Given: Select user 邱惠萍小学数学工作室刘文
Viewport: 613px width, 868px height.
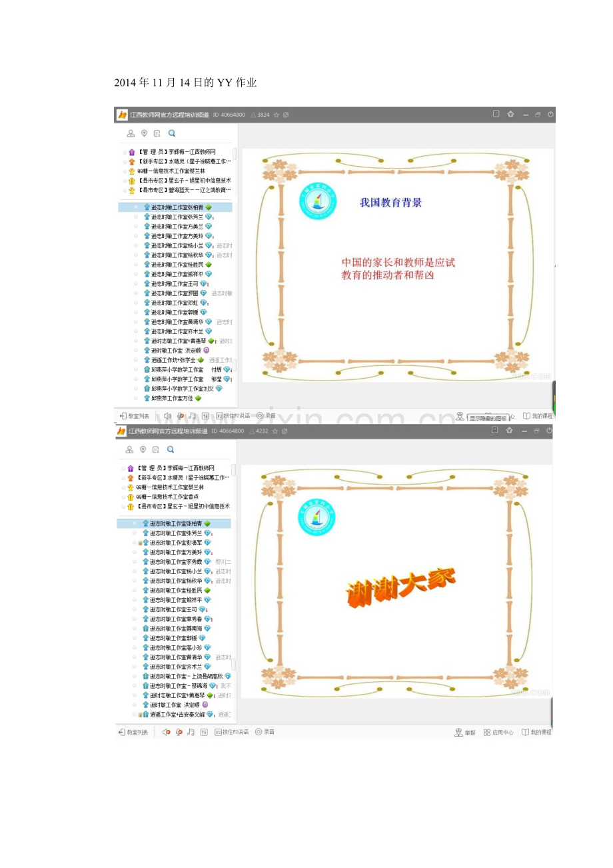Looking at the screenshot, I should 183,389.
